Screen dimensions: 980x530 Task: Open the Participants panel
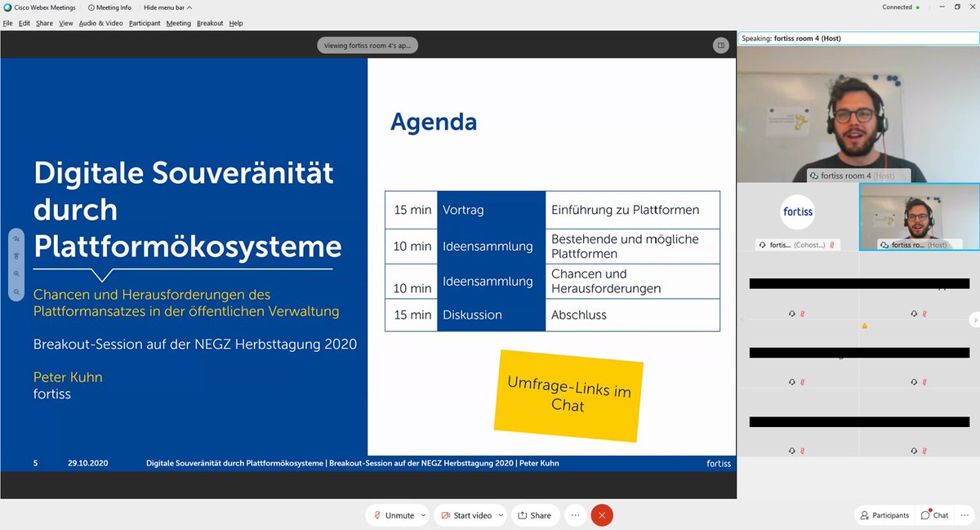pos(884,515)
